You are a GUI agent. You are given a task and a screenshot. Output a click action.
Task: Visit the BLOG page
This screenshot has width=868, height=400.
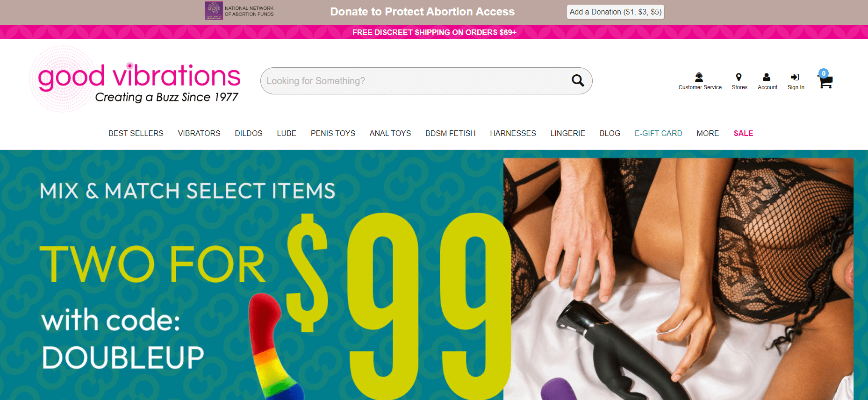[x=610, y=133]
